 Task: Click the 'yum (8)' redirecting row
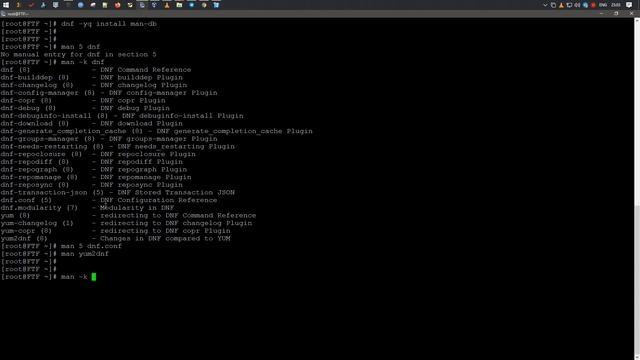pyautogui.click(x=129, y=216)
